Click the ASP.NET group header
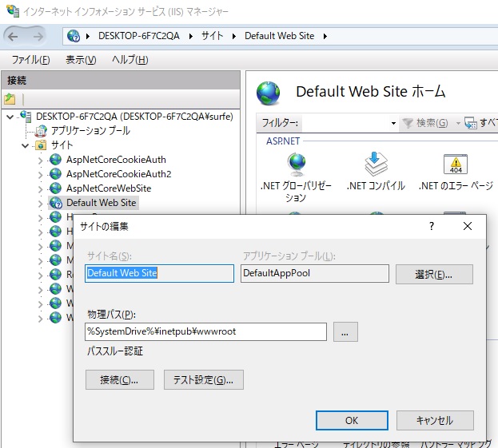 (283, 141)
